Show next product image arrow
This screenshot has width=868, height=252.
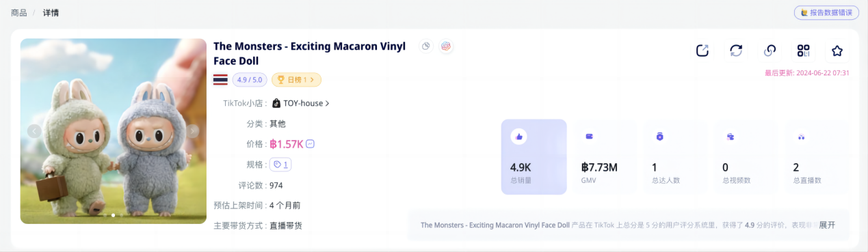(194, 131)
